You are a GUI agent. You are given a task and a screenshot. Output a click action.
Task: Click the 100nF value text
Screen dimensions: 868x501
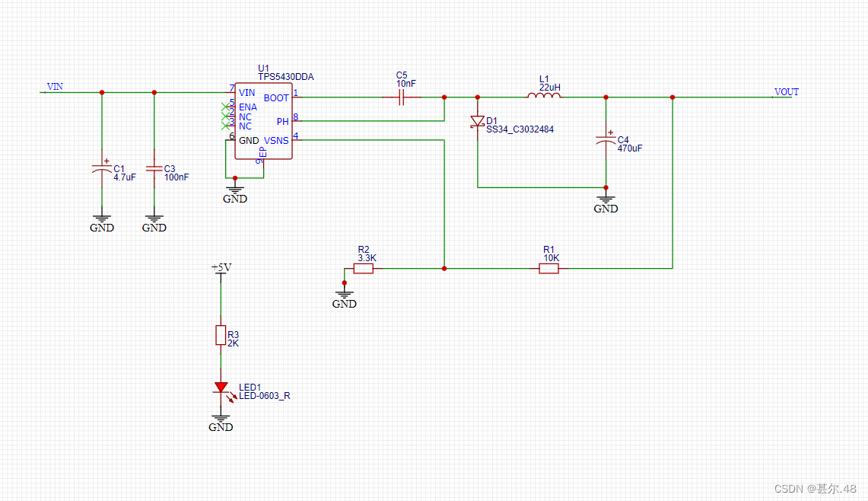pos(176,177)
